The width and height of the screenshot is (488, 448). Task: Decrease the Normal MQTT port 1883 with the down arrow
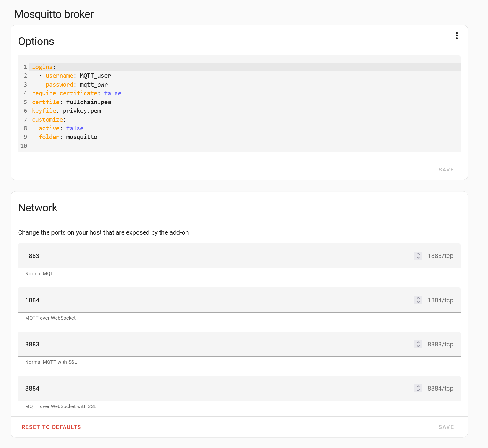[x=418, y=258]
